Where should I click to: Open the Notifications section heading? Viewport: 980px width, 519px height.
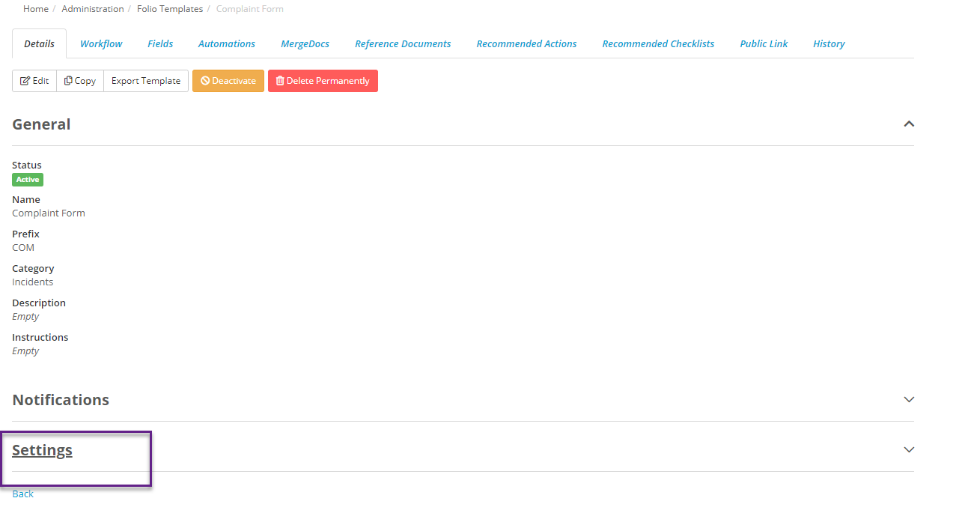pyautogui.click(x=61, y=400)
